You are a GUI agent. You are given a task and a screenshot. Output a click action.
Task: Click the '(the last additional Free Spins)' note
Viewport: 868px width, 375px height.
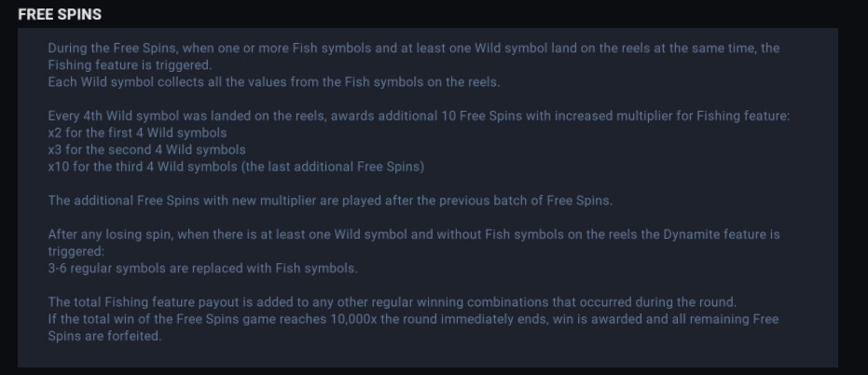tap(333, 167)
